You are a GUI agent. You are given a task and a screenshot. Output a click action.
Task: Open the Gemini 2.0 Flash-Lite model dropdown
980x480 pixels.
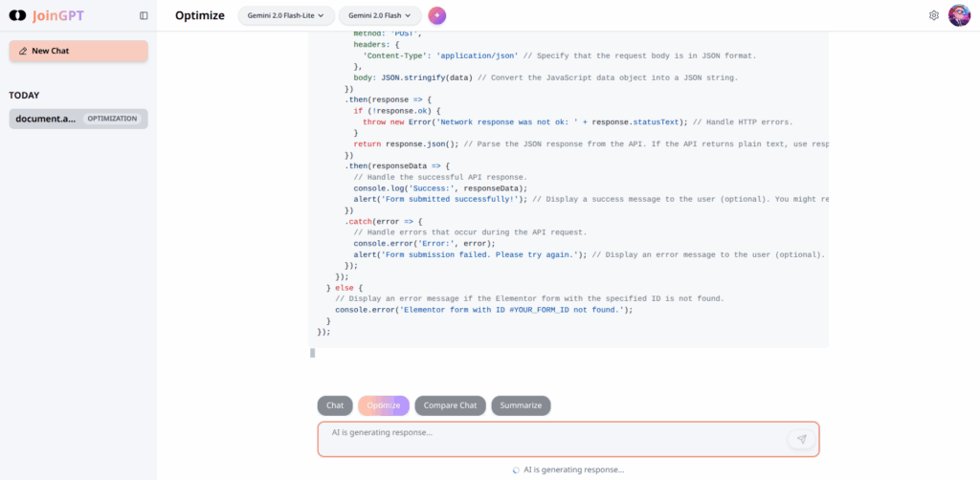coord(286,15)
